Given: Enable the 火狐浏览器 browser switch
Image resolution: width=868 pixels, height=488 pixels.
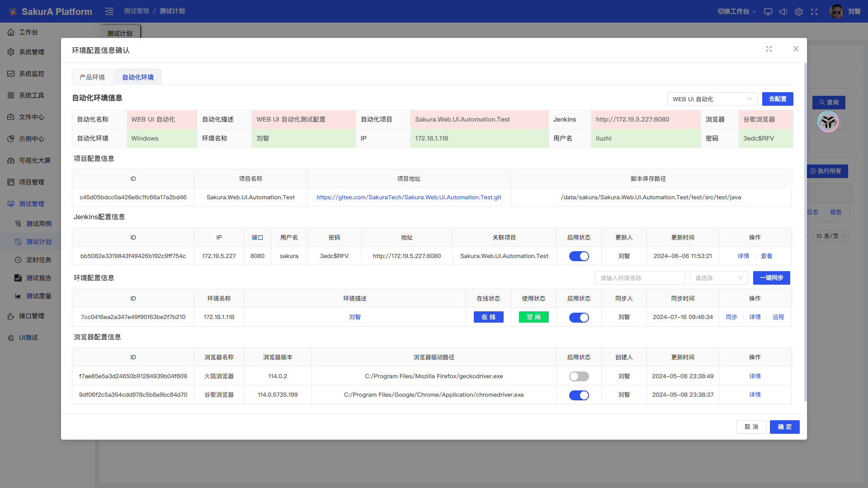Looking at the screenshot, I should click(579, 376).
